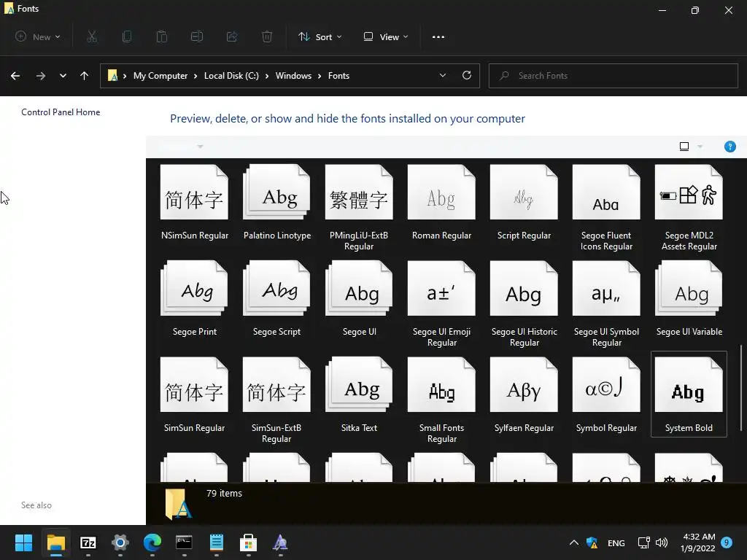Select SimSun-ExtB Regular font

click(276, 400)
